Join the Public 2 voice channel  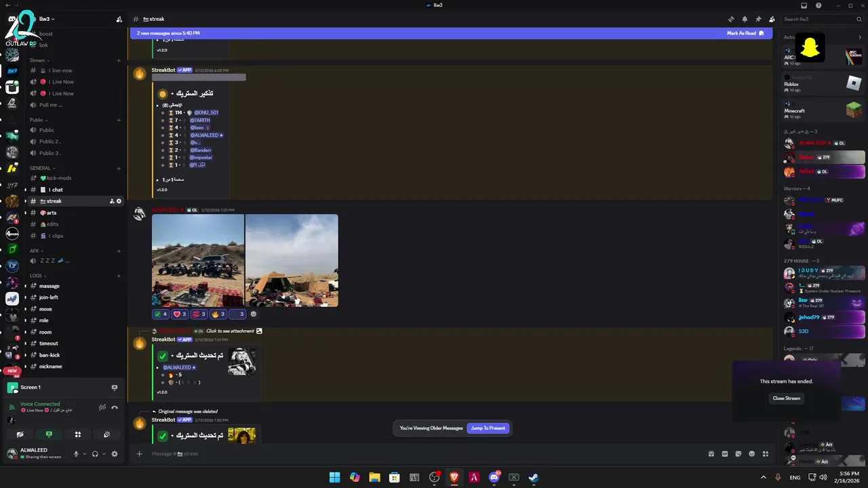pos(75,142)
